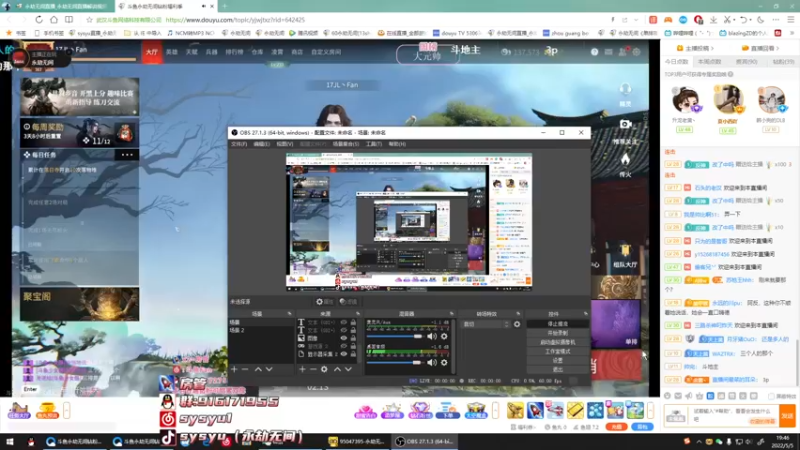Open the OBS 视图(V) menu
This screenshot has height=450, width=800.
(285, 144)
